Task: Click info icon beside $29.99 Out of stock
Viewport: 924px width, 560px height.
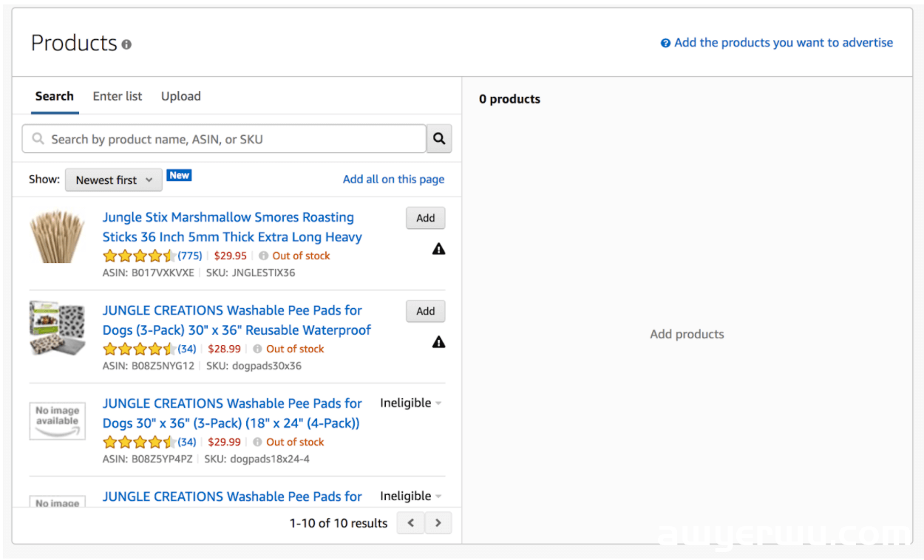Action: coord(258,442)
